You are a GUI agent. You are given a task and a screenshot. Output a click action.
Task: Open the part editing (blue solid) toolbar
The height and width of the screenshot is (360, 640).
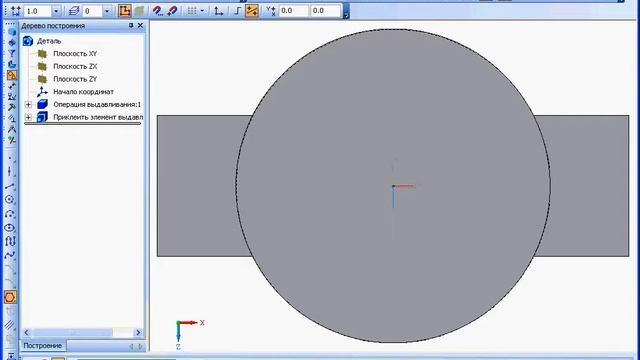(x=11, y=32)
